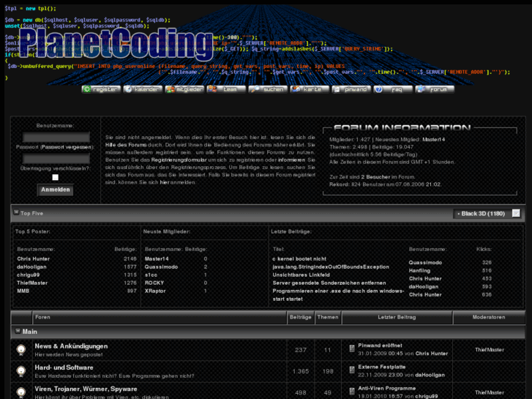This screenshot has height=399, width=532.
Task: Open top poster Chris Hunter profile
Action: (33, 258)
